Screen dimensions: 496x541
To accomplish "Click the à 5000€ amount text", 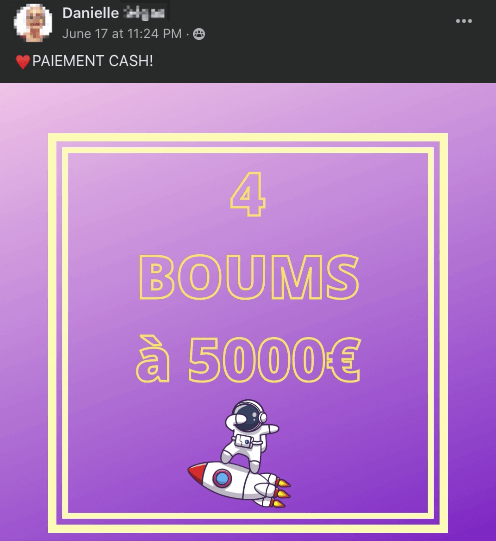I will point(248,359).
